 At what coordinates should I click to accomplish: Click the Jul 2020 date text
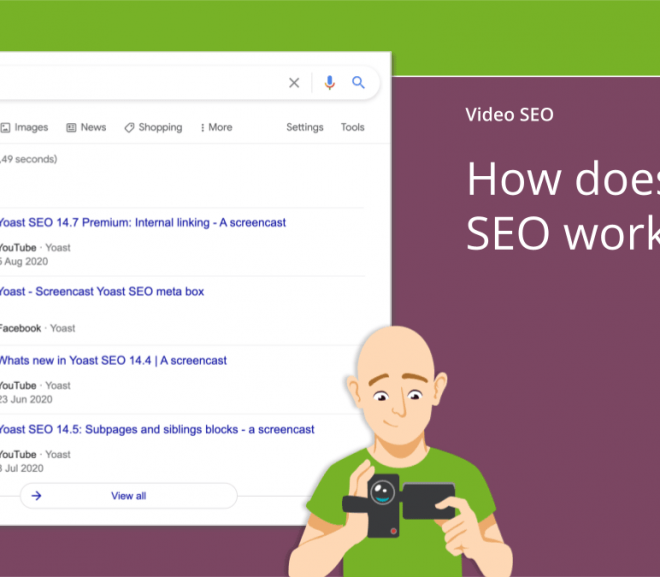[x=22, y=468]
